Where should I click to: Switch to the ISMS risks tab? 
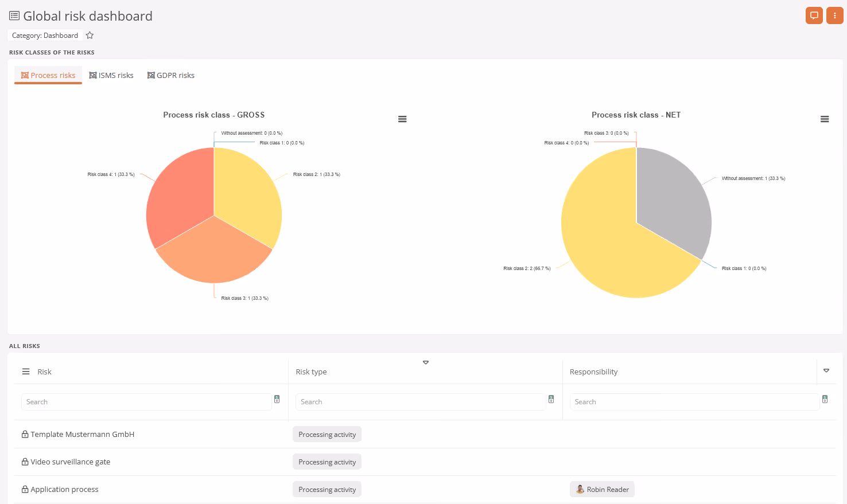[111, 75]
